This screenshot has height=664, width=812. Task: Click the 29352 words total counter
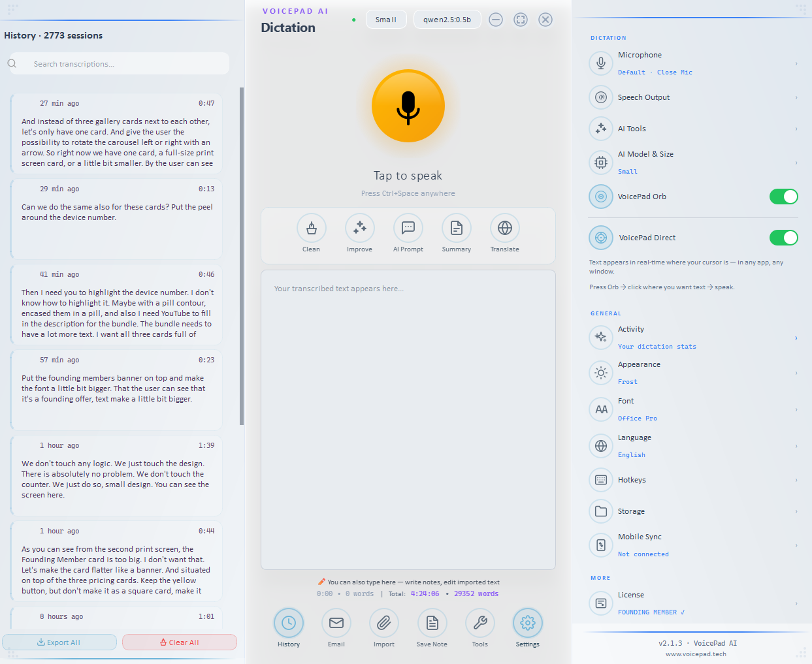pos(476,594)
